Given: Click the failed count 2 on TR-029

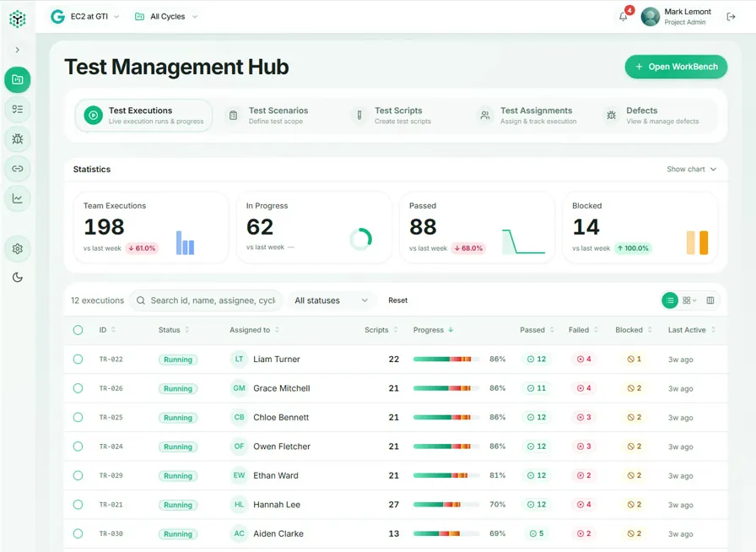Looking at the screenshot, I should coord(584,475).
